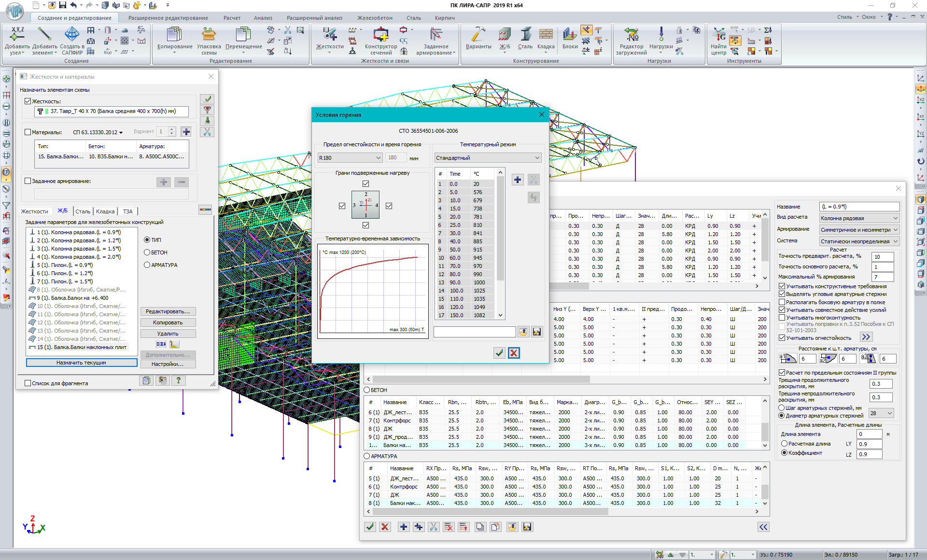Screen dimensions: 927x560
Task: Click blue plus add-row icon in the lower toolbar
Action: pyautogui.click(x=404, y=527)
